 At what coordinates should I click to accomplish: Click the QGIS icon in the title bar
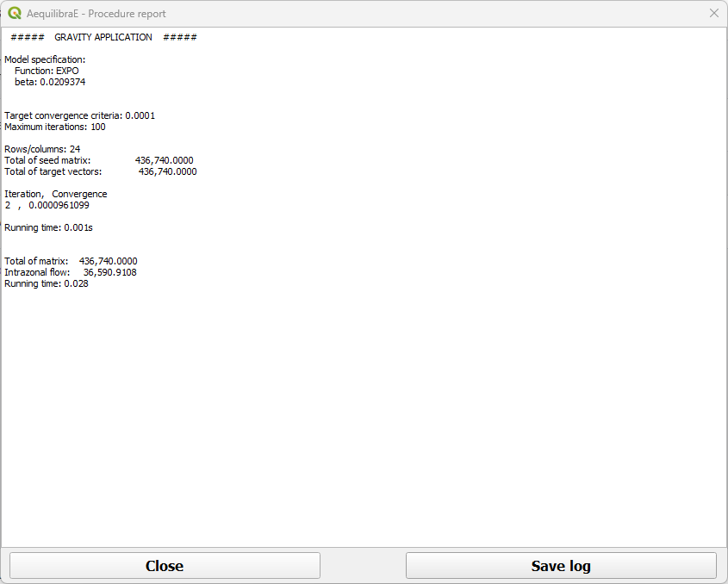coord(15,14)
